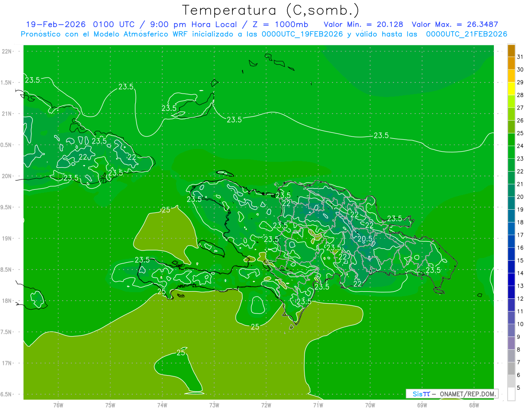Click the purple swatch between colorbar labels 9 and 10
Image resolution: width=532 pixels, height=411 pixels.
pos(511,331)
